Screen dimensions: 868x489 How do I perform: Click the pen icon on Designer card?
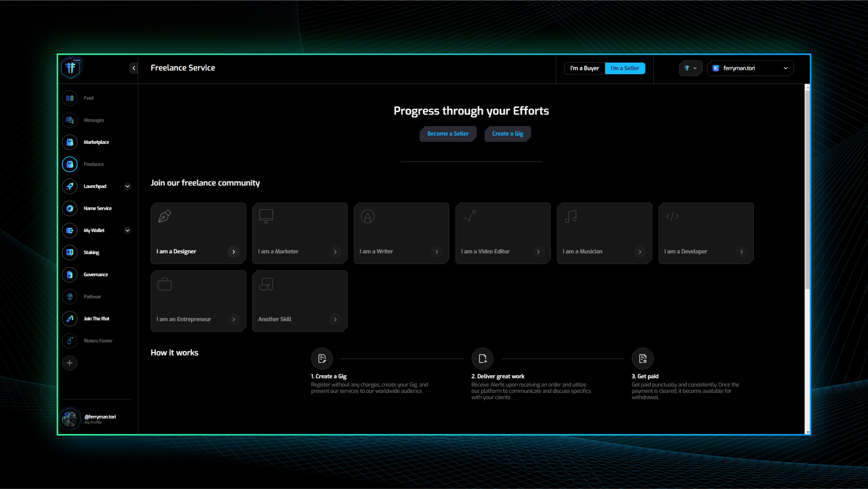point(164,216)
